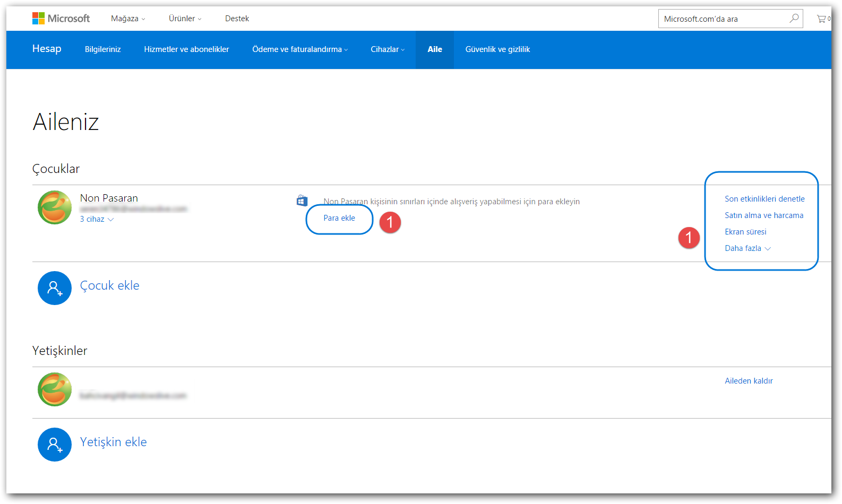Screen dimensions: 842x504
Task: Open the Ekran süresi link
Action: tap(745, 232)
